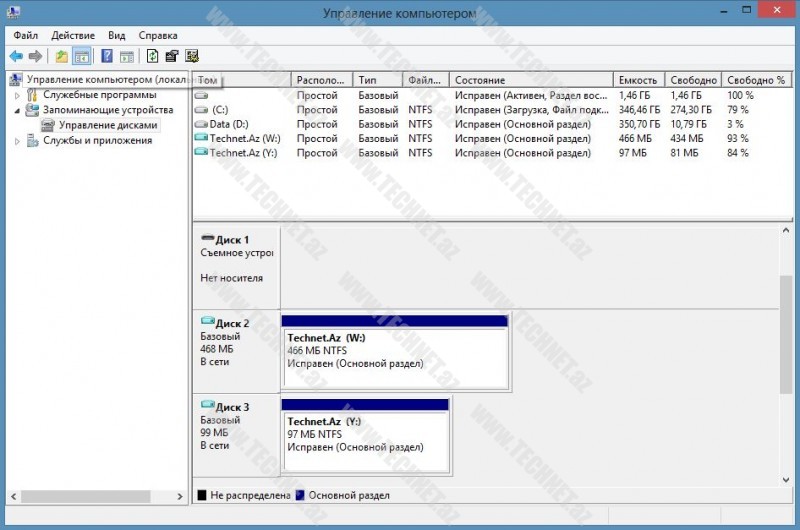Toggle the show/hide console tree icon

(x=82, y=56)
